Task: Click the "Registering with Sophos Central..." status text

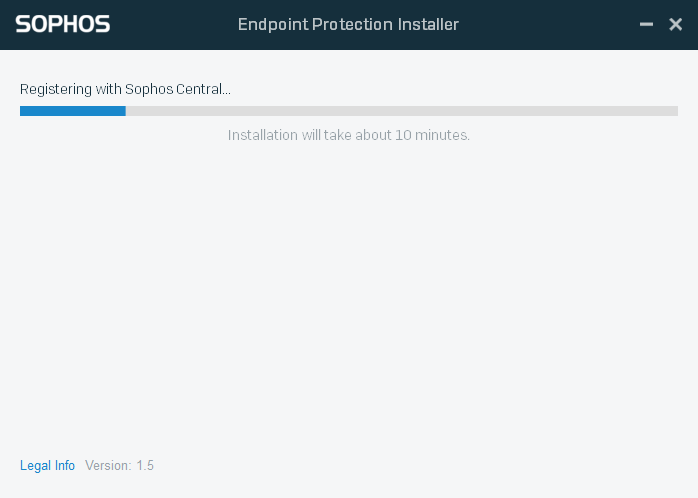Action: point(125,89)
